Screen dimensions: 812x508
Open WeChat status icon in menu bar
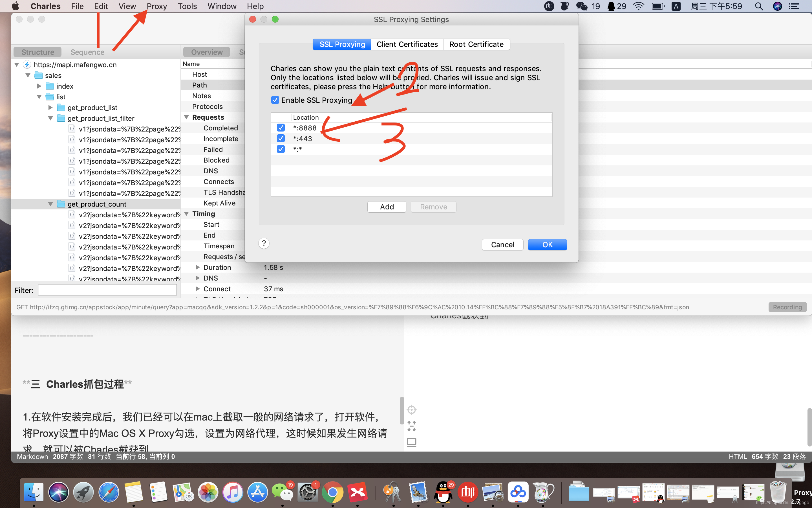(x=582, y=6)
